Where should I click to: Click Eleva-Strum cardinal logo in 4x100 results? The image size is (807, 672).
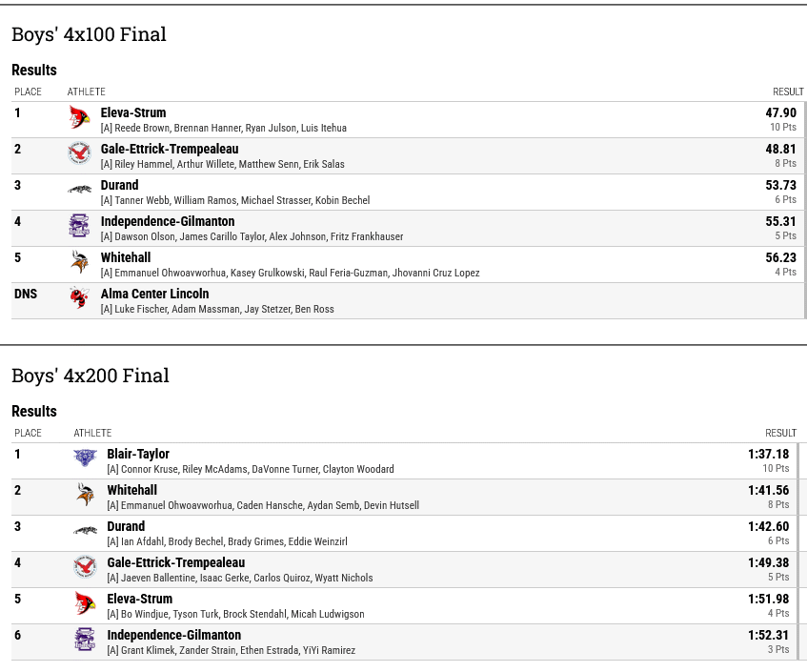tap(79, 118)
